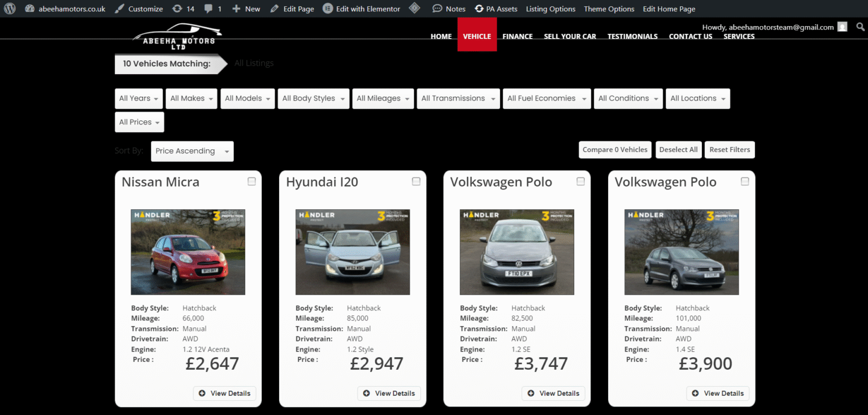868x415 pixels.
Task: Click the dashboard gauge icon beside abeehamotors.co.uk
Action: (x=29, y=8)
